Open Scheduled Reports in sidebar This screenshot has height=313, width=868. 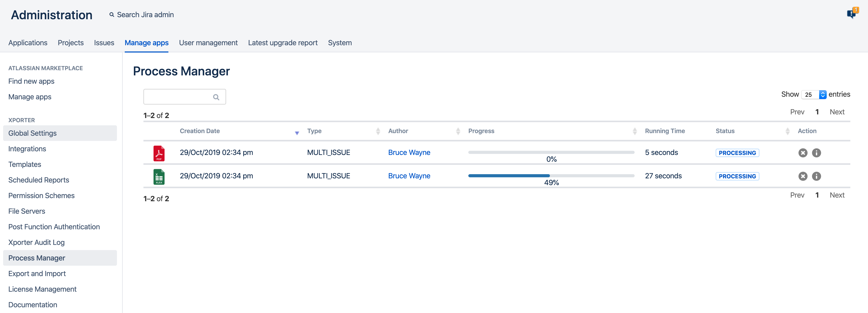tap(38, 180)
